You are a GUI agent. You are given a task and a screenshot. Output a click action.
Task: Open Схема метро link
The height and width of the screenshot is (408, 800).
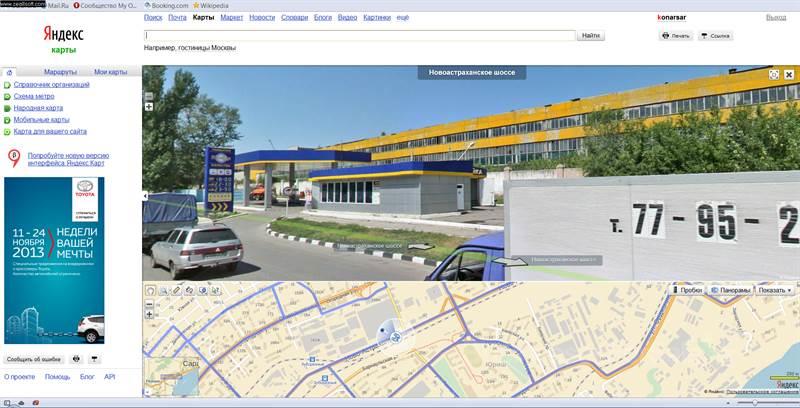[34, 96]
